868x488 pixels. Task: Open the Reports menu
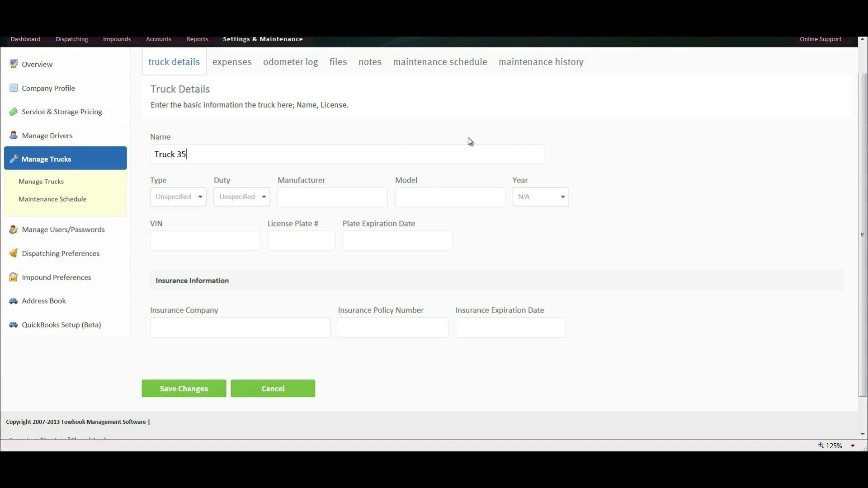198,39
